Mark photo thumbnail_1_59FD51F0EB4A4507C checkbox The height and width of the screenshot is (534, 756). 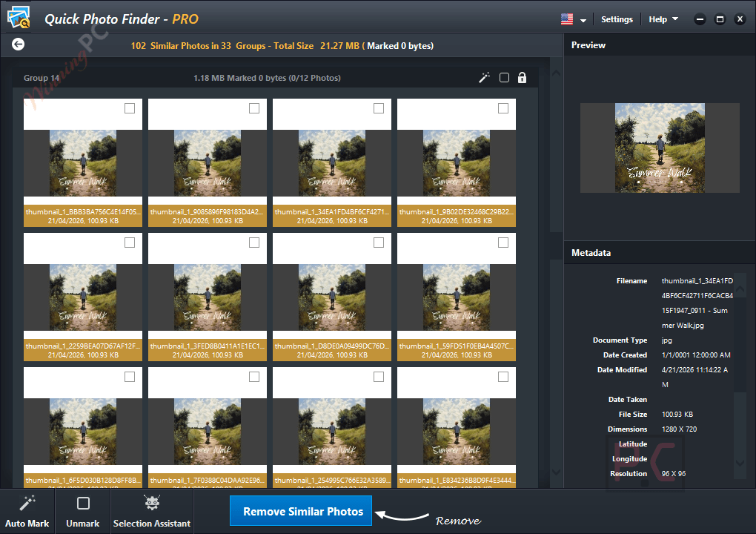pyautogui.click(x=503, y=243)
